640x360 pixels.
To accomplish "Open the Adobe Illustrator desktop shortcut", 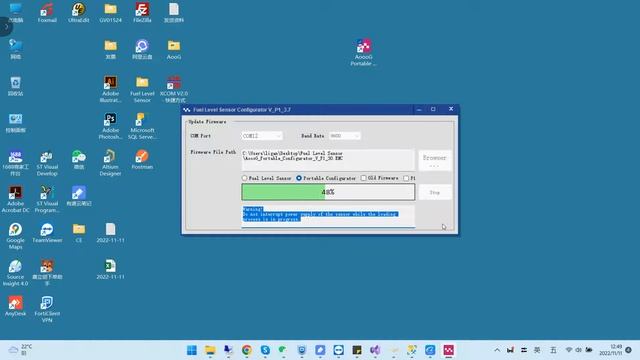I will click(x=110, y=89).
